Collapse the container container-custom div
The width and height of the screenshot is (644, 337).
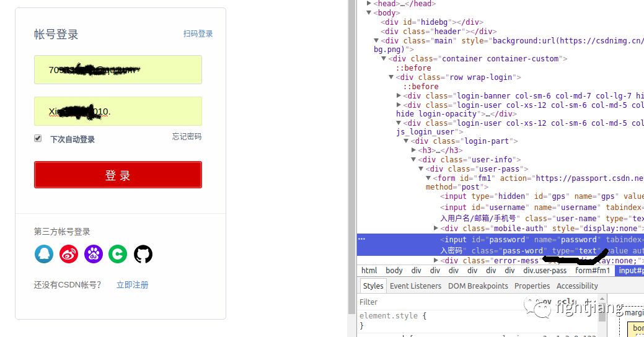384,59
